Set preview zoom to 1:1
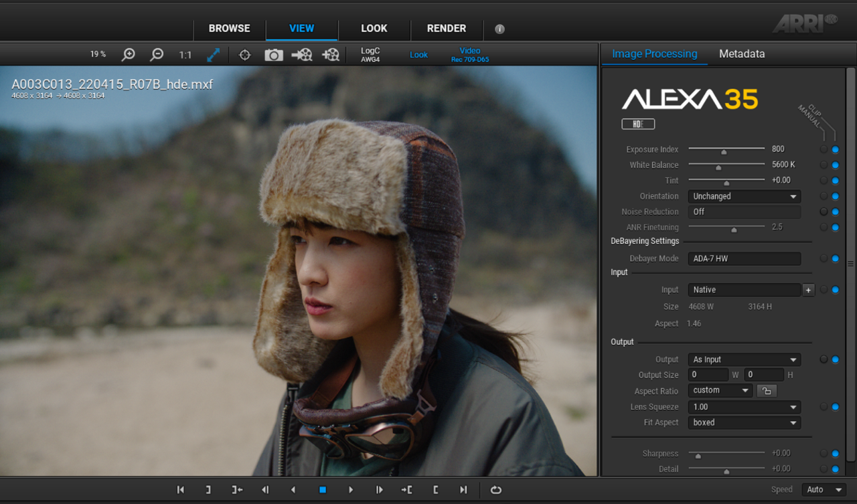The width and height of the screenshot is (857, 504). pos(185,55)
